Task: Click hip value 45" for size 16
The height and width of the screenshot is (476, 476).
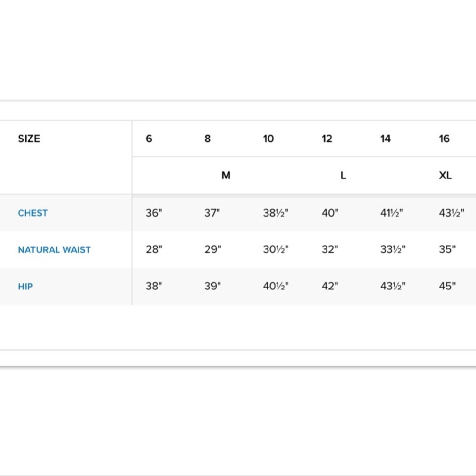Action: pyautogui.click(x=447, y=286)
